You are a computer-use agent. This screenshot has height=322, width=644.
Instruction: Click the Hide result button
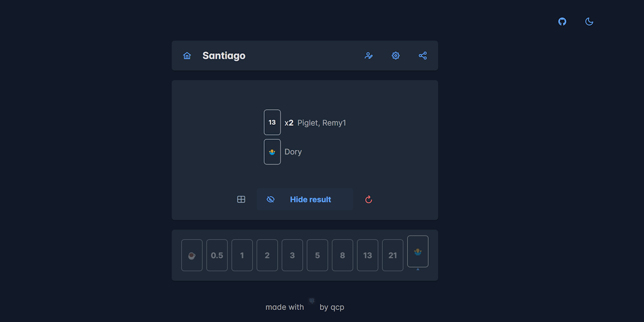pyautogui.click(x=305, y=200)
